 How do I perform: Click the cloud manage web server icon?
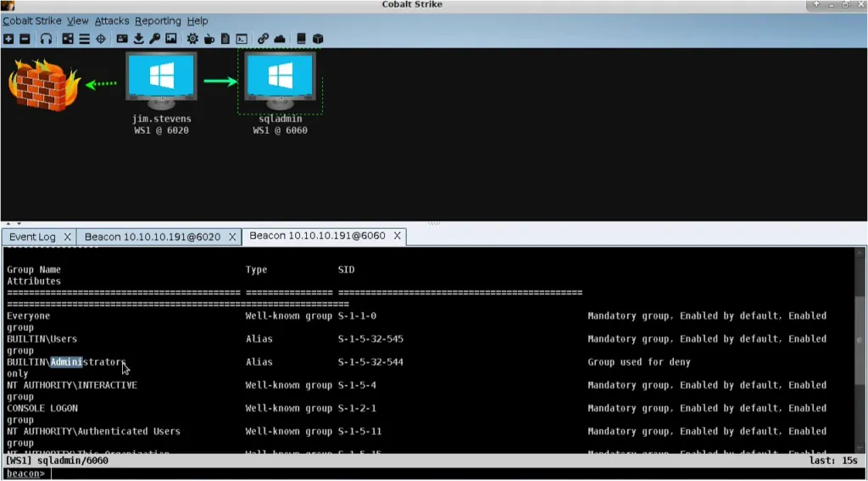[x=280, y=39]
